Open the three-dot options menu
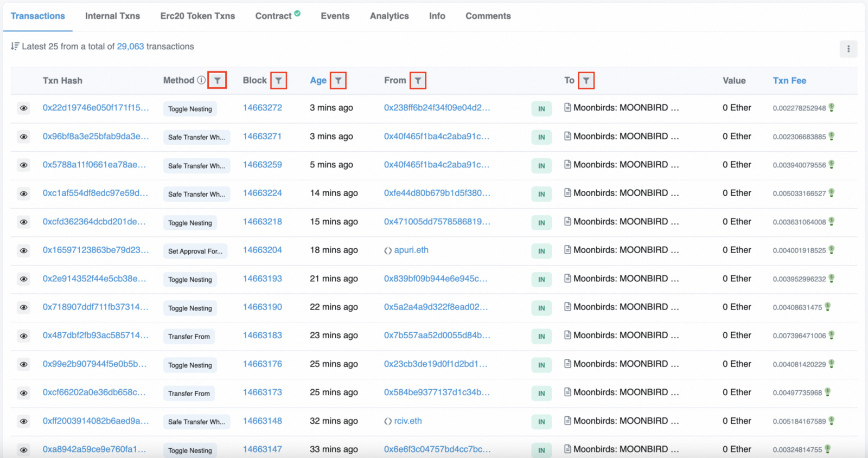This screenshot has width=868, height=458. 848,49
